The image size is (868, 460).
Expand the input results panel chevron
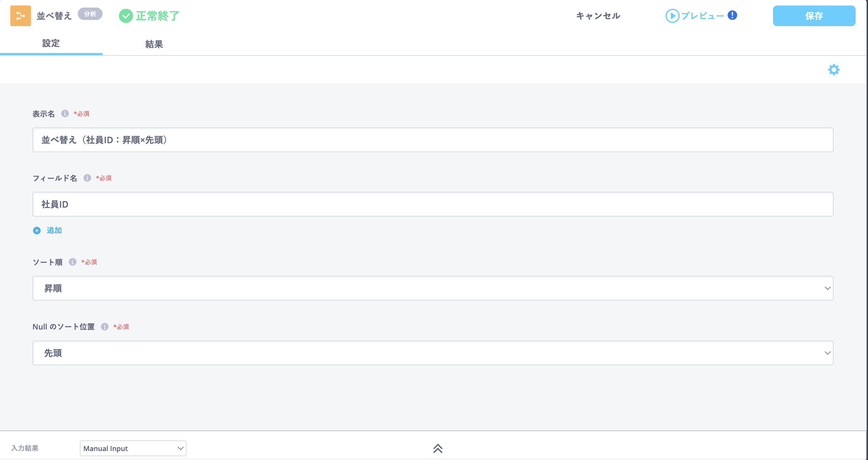(438, 448)
